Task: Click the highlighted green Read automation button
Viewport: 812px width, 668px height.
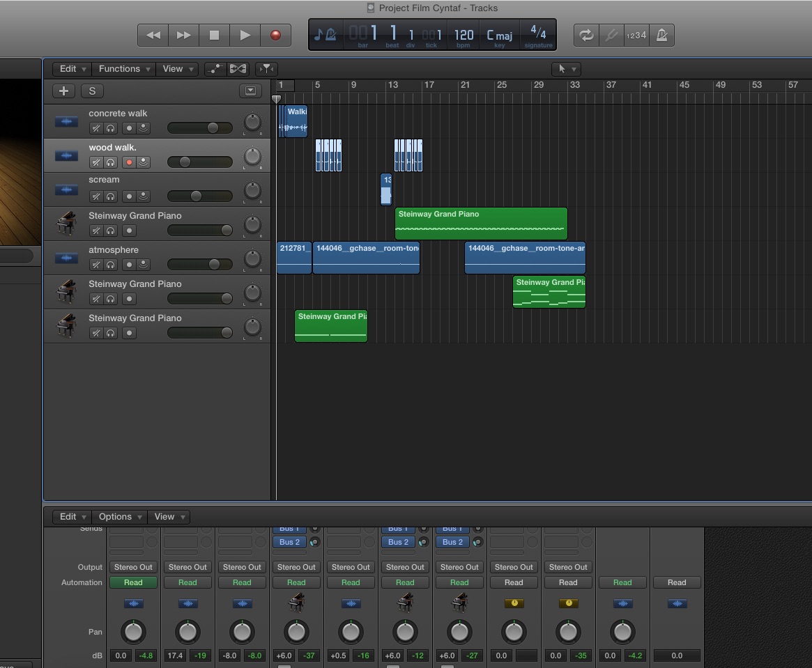Action: click(x=133, y=582)
